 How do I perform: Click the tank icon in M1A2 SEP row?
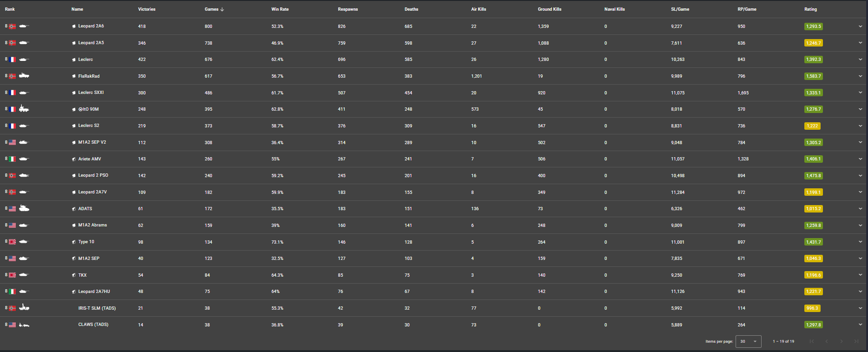click(x=24, y=258)
